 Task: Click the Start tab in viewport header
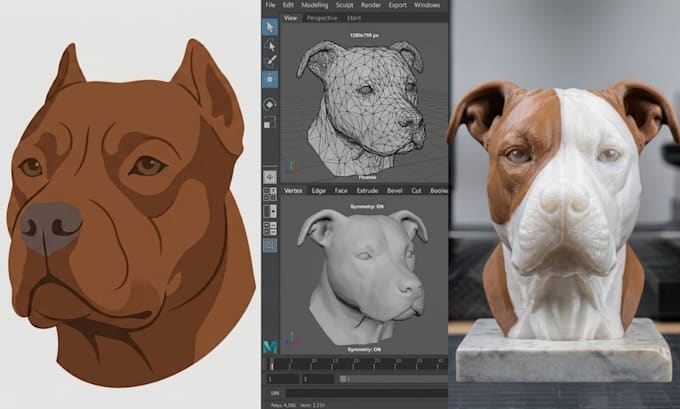coord(354,18)
